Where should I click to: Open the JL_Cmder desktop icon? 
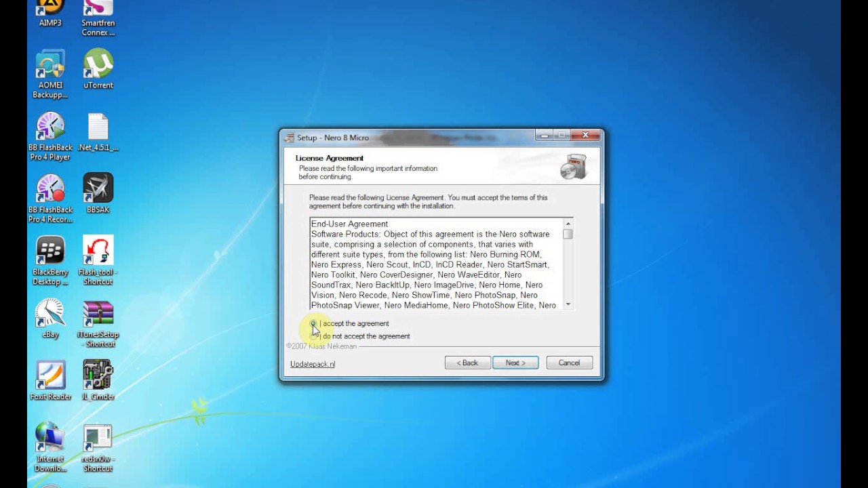point(98,380)
